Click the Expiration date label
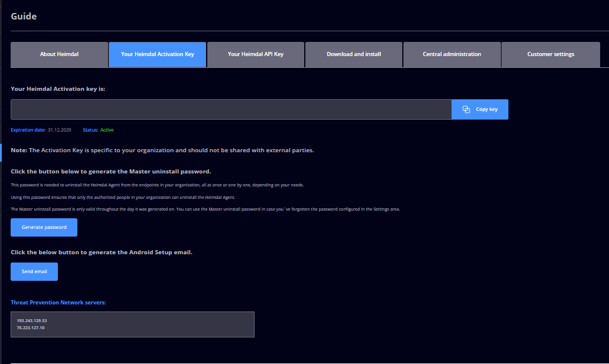609x364 pixels. tap(28, 130)
